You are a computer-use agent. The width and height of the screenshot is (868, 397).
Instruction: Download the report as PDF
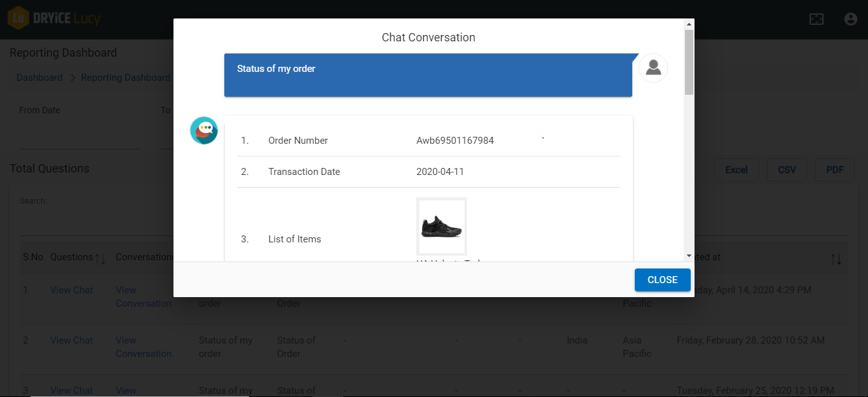coord(835,170)
